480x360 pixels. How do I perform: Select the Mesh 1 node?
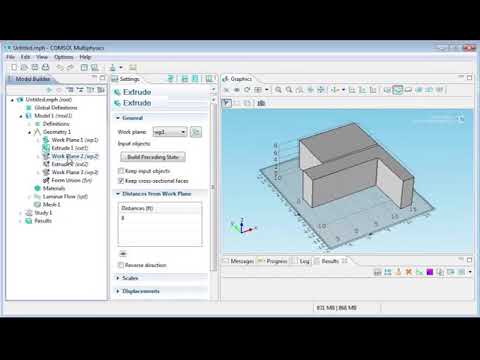(48, 205)
